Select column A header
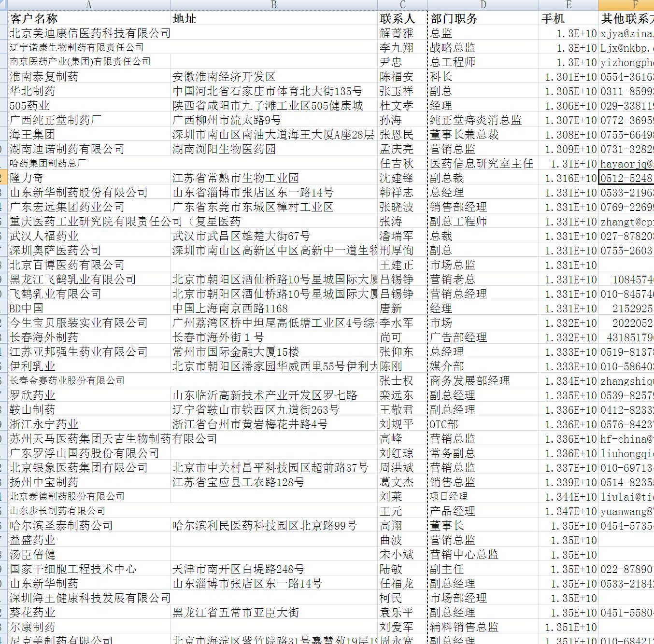The width and height of the screenshot is (654, 644). (89, 5)
